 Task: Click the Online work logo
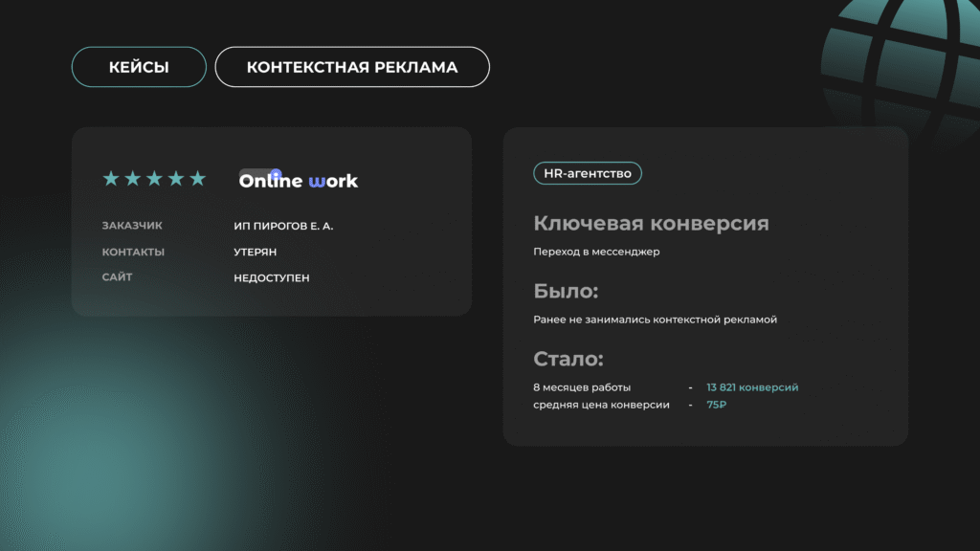pos(298,180)
